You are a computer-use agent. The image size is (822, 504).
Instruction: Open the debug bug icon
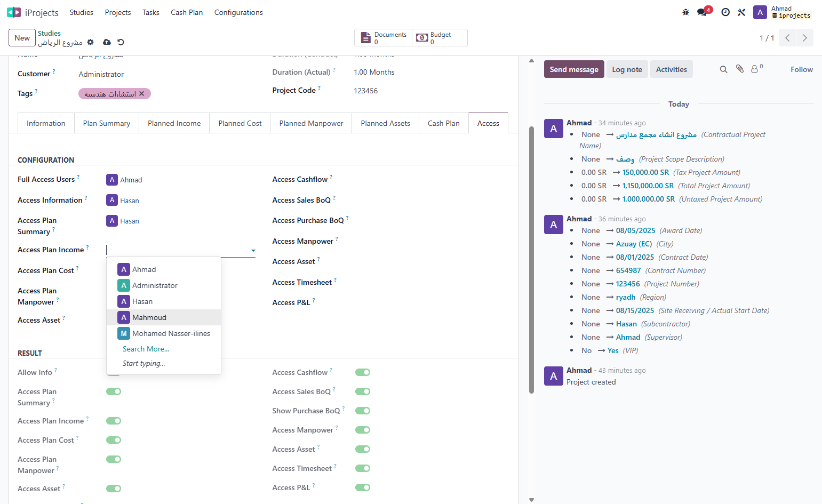pos(685,12)
